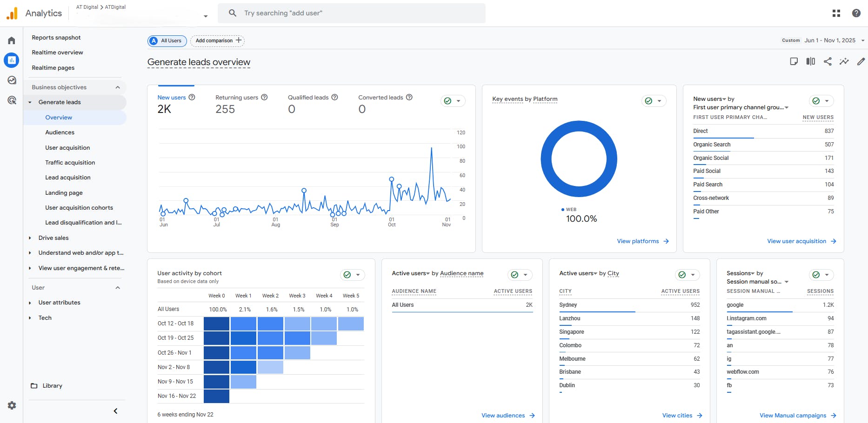
Task: Open the Explore section icon
Action: (x=11, y=80)
